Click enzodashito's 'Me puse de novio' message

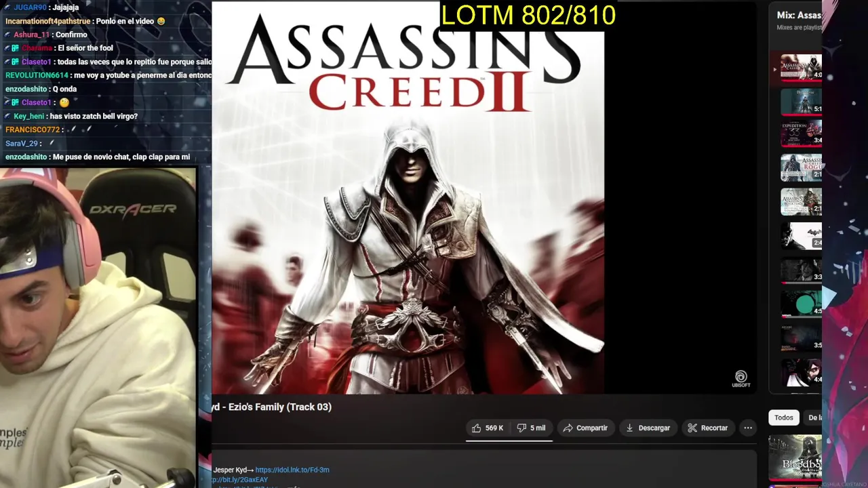(x=121, y=157)
